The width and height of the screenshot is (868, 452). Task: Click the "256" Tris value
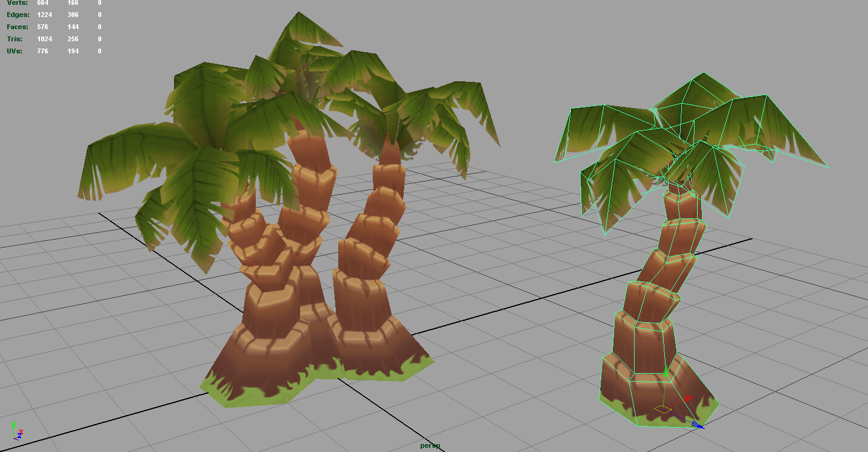(73, 39)
